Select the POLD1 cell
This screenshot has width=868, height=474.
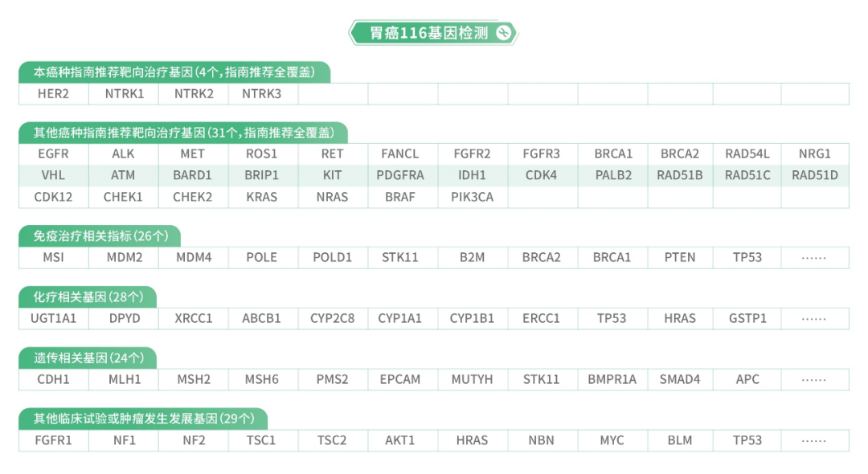point(334,258)
